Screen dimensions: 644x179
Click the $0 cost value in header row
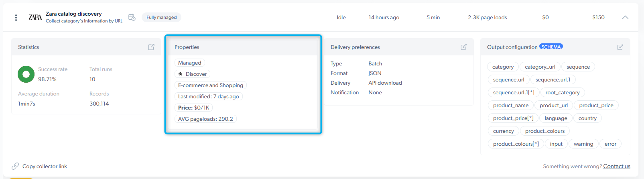[x=545, y=17]
